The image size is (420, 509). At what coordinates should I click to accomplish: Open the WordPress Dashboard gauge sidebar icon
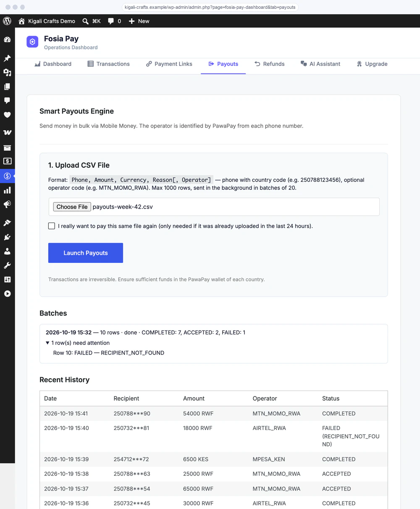click(x=7, y=40)
